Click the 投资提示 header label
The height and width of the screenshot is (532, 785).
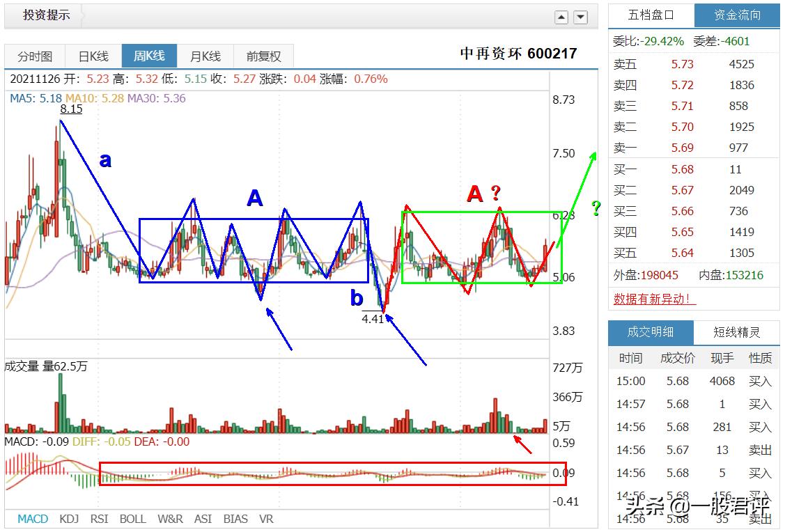coord(46,15)
